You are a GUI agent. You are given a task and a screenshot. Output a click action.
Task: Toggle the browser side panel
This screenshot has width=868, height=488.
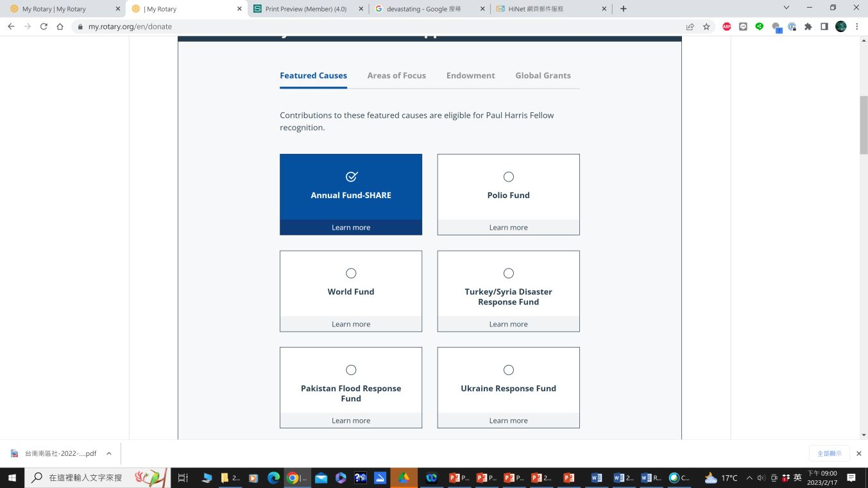pos(824,26)
